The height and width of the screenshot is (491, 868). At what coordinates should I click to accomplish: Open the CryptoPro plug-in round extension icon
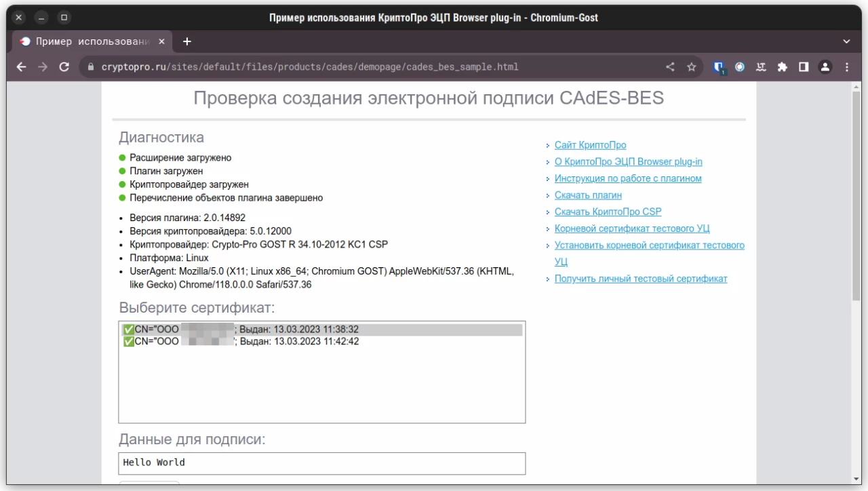point(740,67)
